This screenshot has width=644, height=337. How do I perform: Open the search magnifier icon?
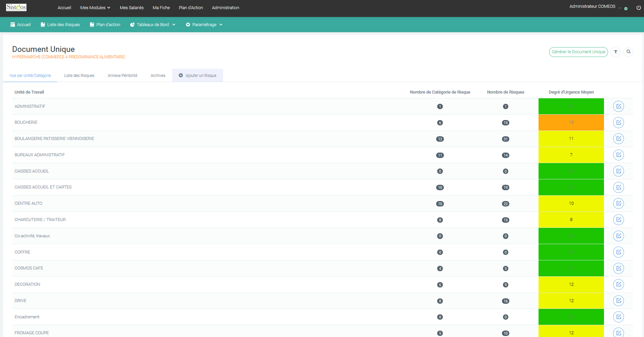(628, 52)
